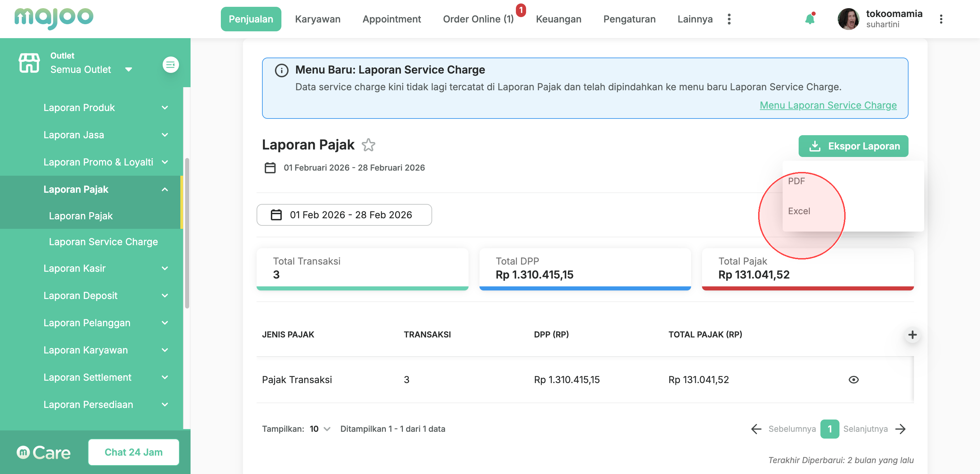View Pajak Transaksi details with the eye icon
Screen dimensions: 980x474
coord(853,380)
